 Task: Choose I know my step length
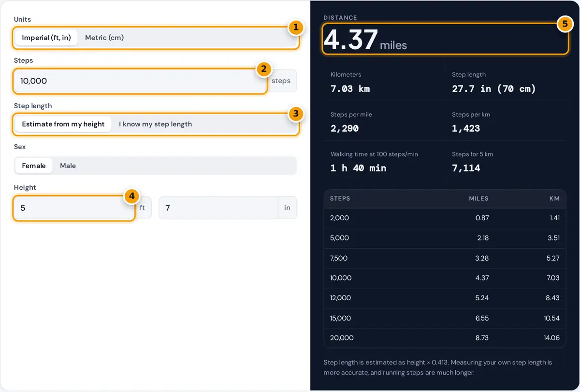click(x=155, y=124)
